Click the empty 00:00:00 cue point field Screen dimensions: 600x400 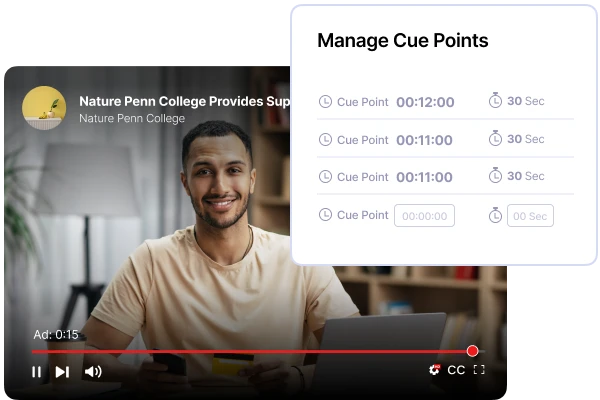point(424,216)
